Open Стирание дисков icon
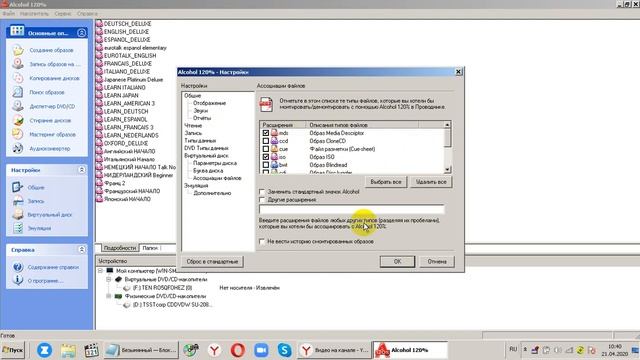The width and height of the screenshot is (640, 360). point(18,120)
